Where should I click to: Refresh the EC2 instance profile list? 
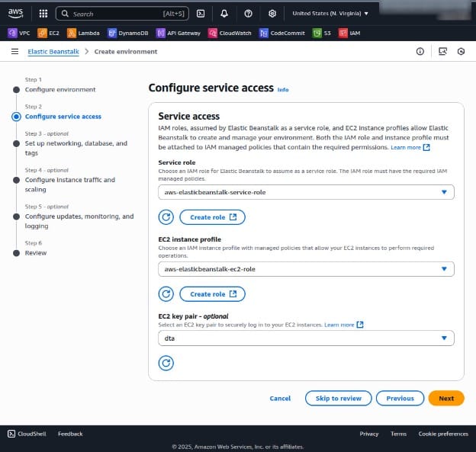[x=166, y=293]
